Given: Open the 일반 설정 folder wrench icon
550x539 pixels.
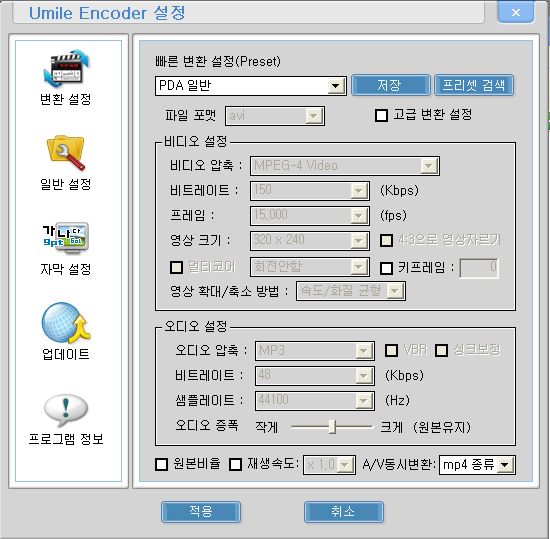Looking at the screenshot, I should tap(66, 153).
